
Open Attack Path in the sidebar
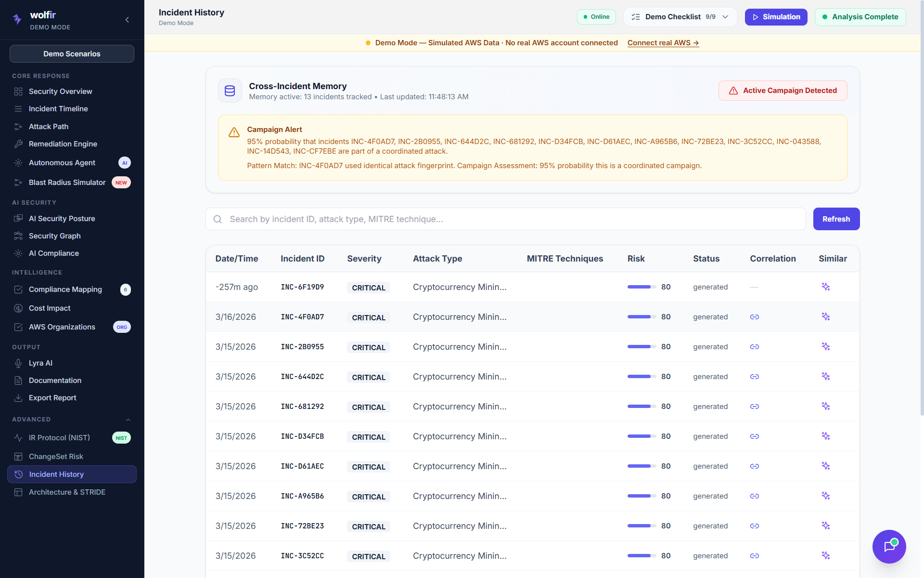(49, 126)
